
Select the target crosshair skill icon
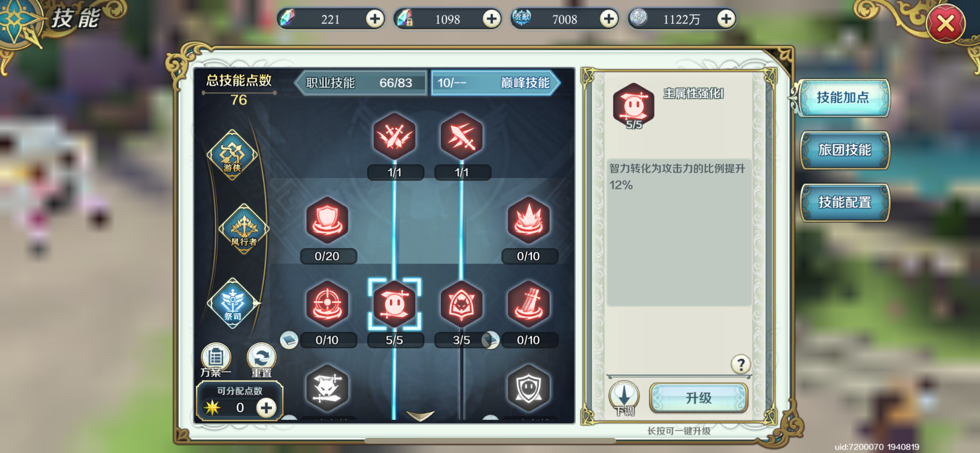327,304
